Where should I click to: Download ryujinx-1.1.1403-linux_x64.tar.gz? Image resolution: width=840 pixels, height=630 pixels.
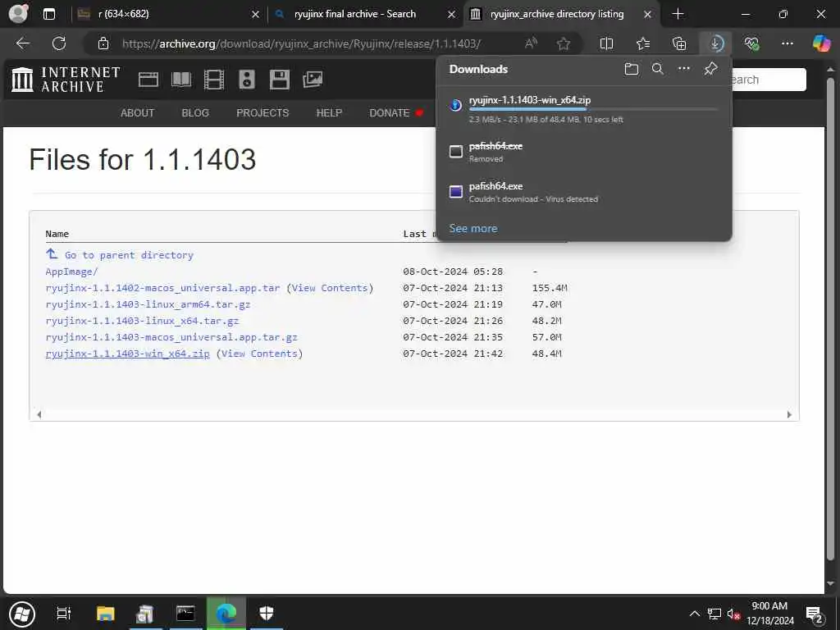point(142,321)
